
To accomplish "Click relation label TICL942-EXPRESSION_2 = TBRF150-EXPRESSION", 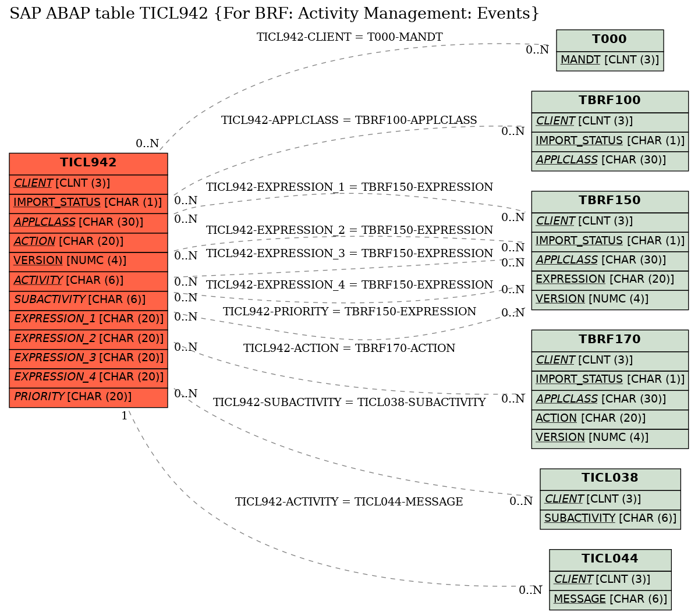I will coord(349,230).
